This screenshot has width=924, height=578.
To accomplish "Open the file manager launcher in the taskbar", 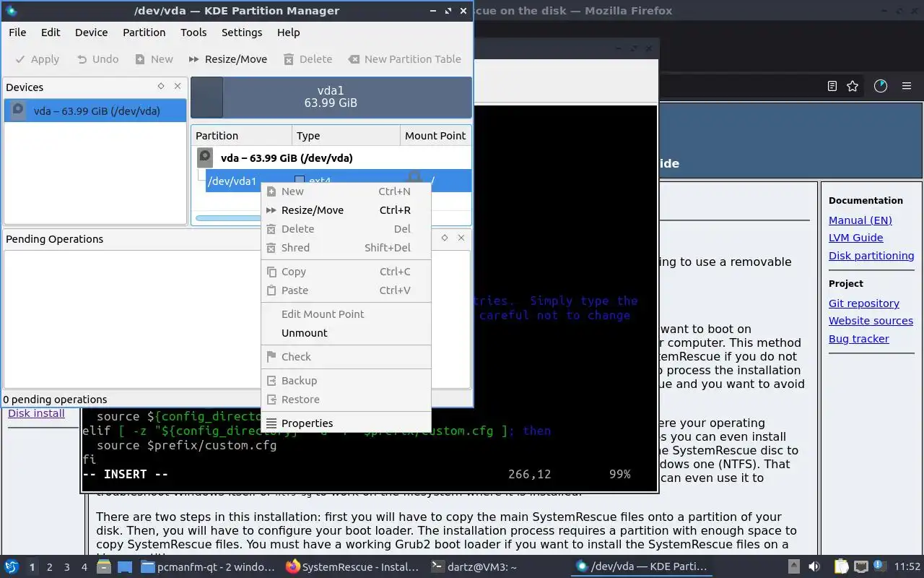I will 104,567.
